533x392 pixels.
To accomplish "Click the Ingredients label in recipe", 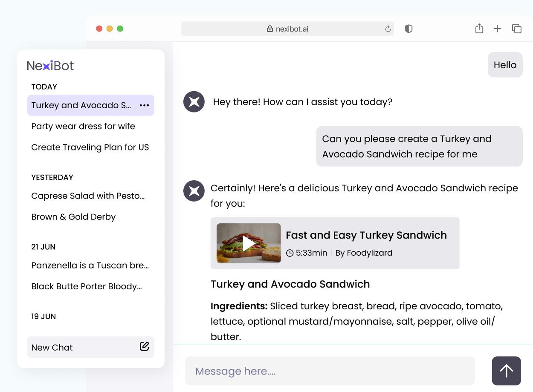I will point(239,306).
